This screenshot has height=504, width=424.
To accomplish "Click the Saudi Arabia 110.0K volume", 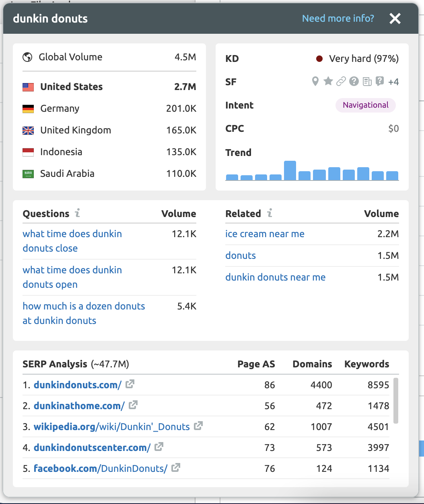I will (181, 174).
